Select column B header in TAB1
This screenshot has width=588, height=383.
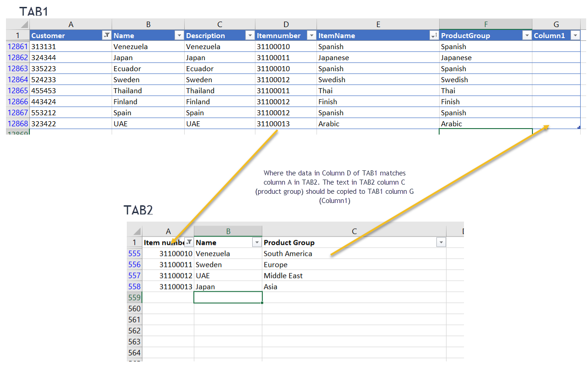click(x=148, y=24)
